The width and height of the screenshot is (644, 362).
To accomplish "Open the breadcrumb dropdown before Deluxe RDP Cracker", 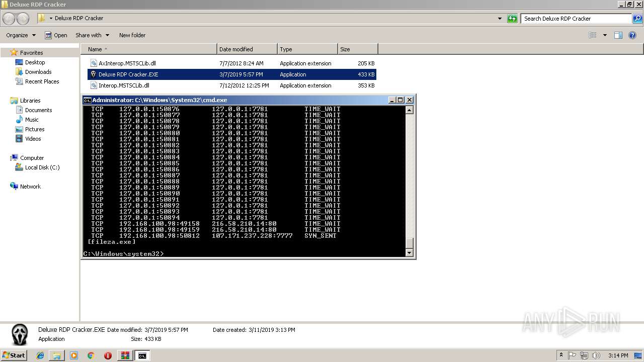I will [x=51, y=18].
